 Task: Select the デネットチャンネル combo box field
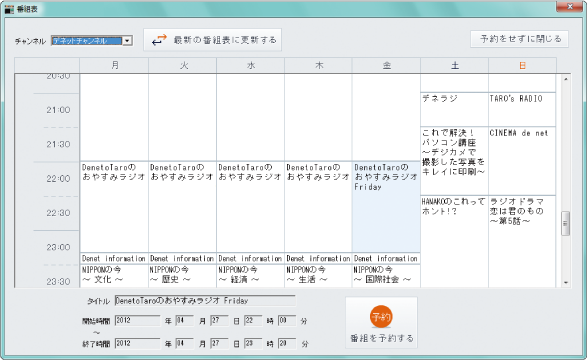92,40
